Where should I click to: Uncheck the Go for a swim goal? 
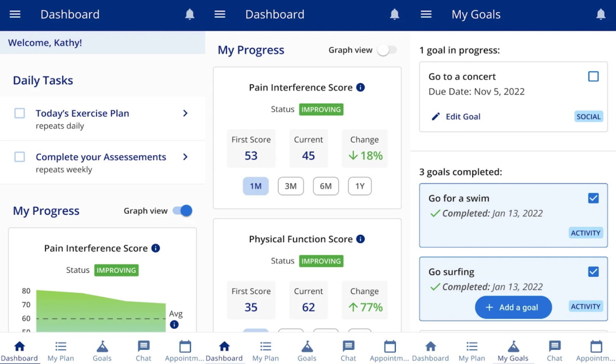[x=593, y=198]
